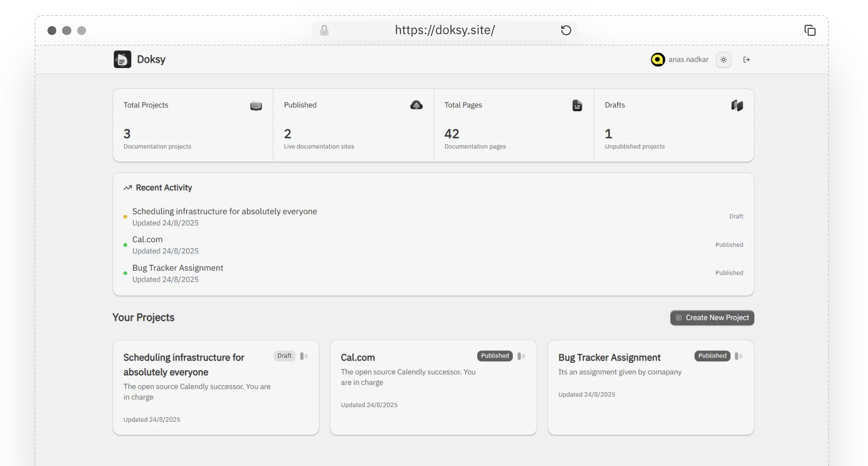The height and width of the screenshot is (466, 868).
Task: Click the Doksy logo icon
Action: [x=122, y=59]
